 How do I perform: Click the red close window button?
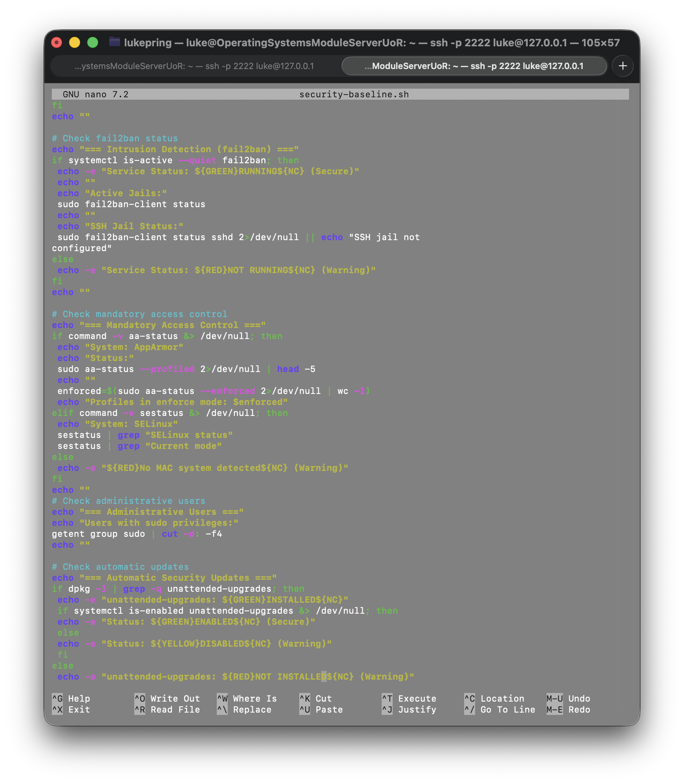57,42
